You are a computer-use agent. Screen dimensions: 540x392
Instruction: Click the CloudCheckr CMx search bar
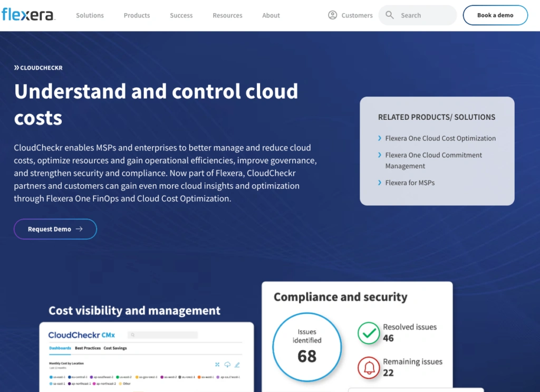(x=162, y=335)
